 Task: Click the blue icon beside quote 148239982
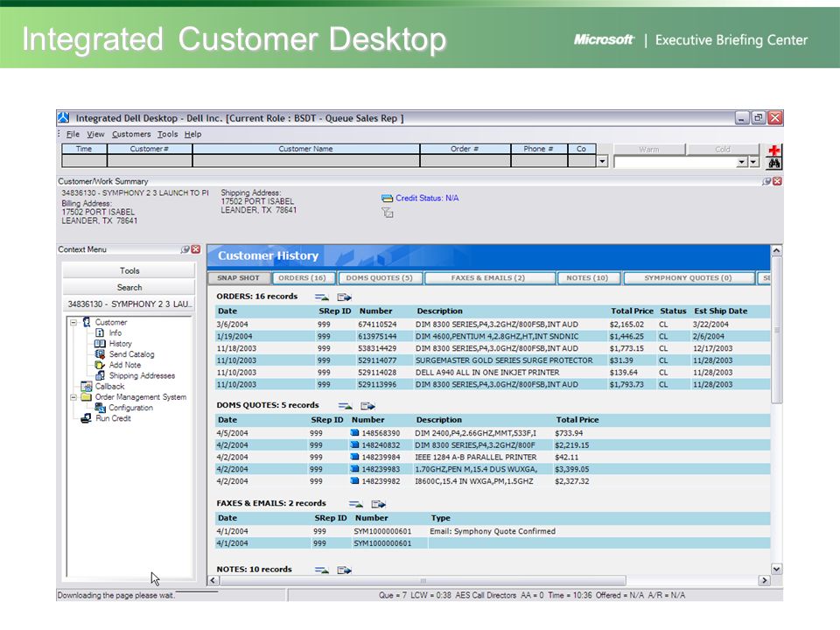(354, 480)
